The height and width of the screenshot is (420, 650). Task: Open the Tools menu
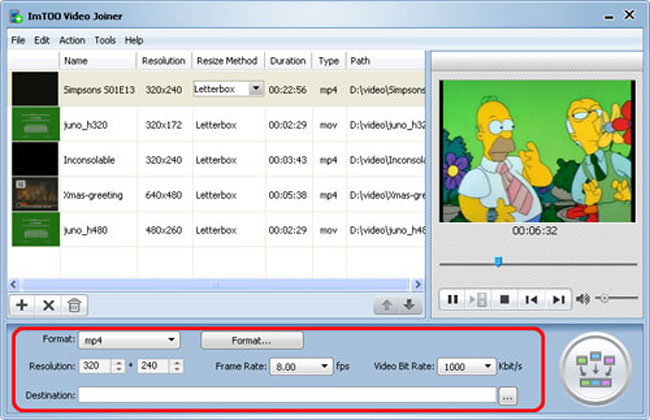[105, 40]
